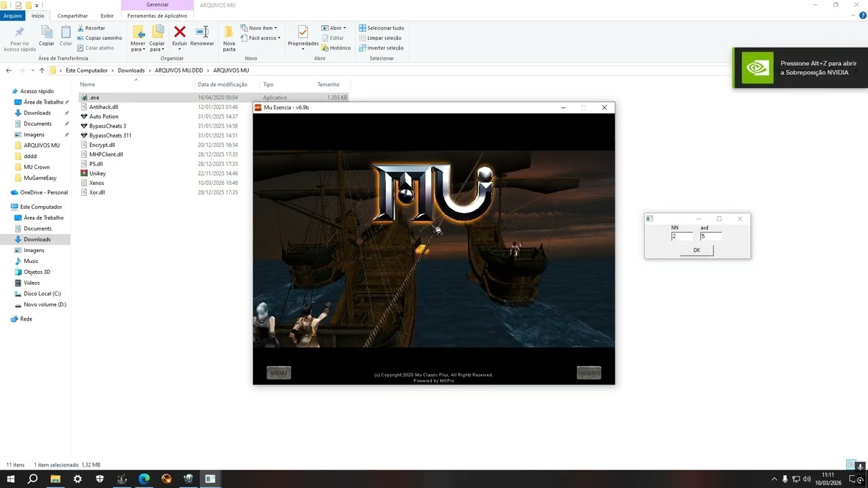Click the Fixar no Acesso rápido pin icon
The image size is (868, 488).
(19, 33)
